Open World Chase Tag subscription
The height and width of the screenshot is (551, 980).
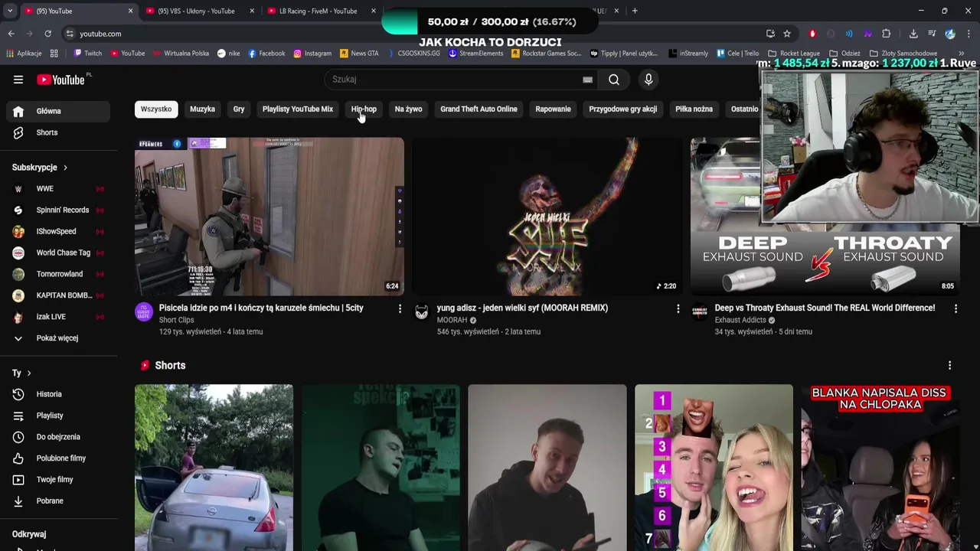58,253
